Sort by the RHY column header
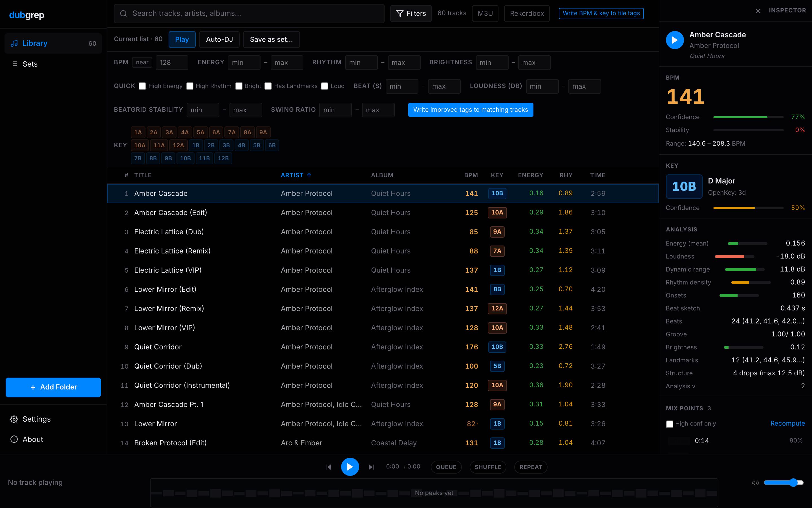This screenshot has width=812, height=508. point(566,175)
